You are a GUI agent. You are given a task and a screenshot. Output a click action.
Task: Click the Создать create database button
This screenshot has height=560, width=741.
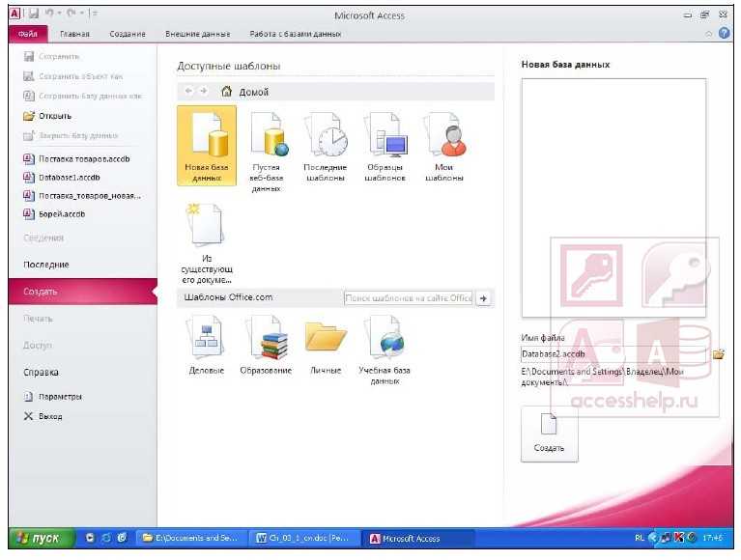coord(549,434)
